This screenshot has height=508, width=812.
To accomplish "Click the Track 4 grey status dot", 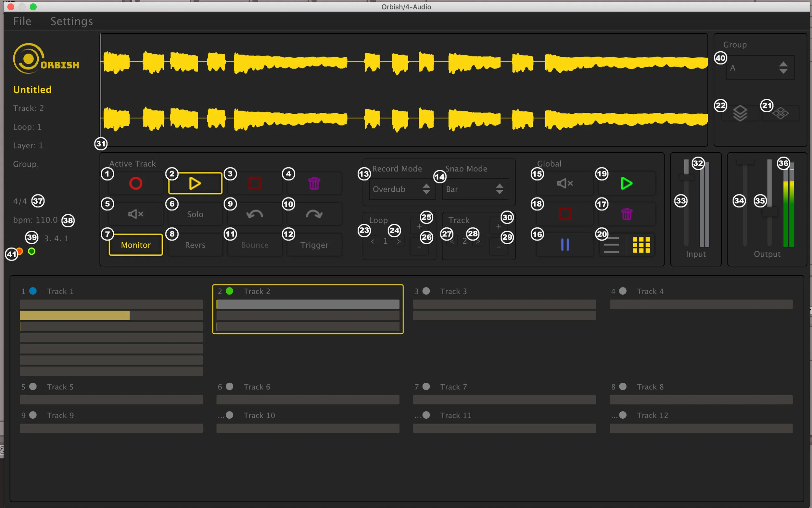I will point(623,291).
